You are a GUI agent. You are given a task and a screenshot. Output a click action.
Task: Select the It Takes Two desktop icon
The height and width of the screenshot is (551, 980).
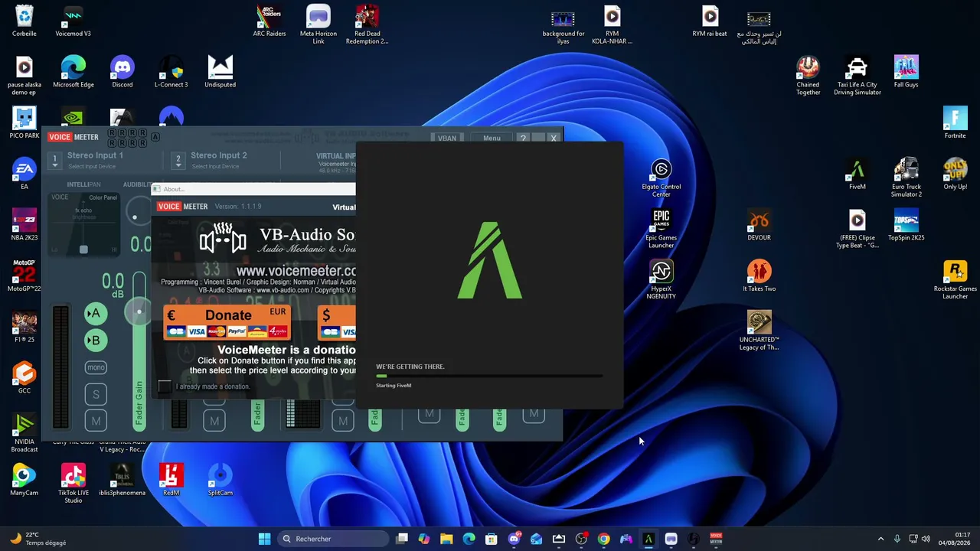coord(759,276)
